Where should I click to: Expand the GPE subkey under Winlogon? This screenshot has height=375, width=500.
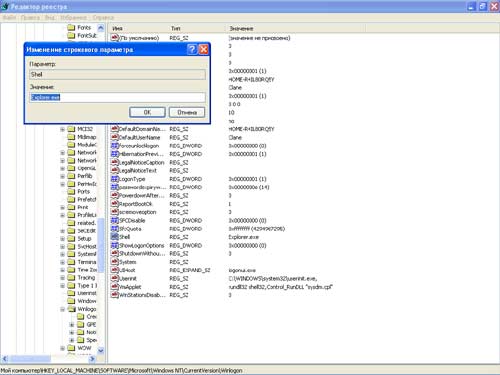(x=72, y=324)
